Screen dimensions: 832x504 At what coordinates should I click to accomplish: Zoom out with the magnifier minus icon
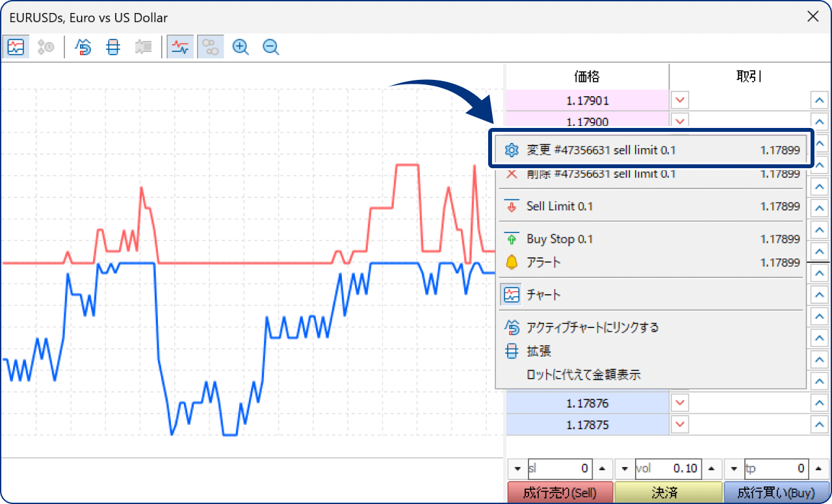(x=271, y=47)
